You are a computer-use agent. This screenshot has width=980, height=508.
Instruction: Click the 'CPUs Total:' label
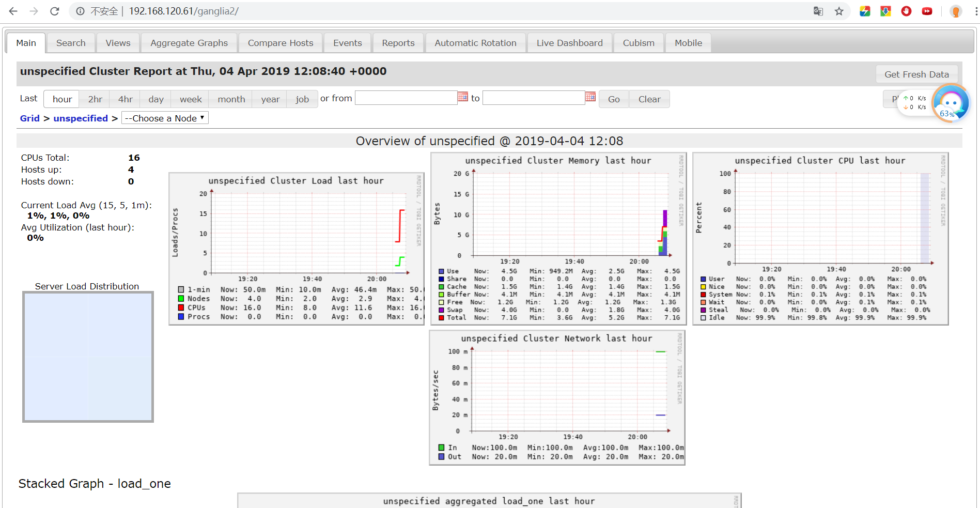tap(45, 158)
